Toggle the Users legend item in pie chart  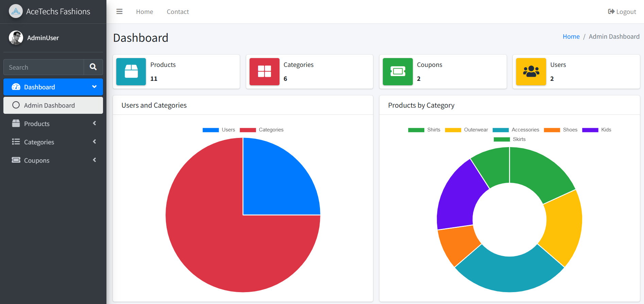[219, 130]
